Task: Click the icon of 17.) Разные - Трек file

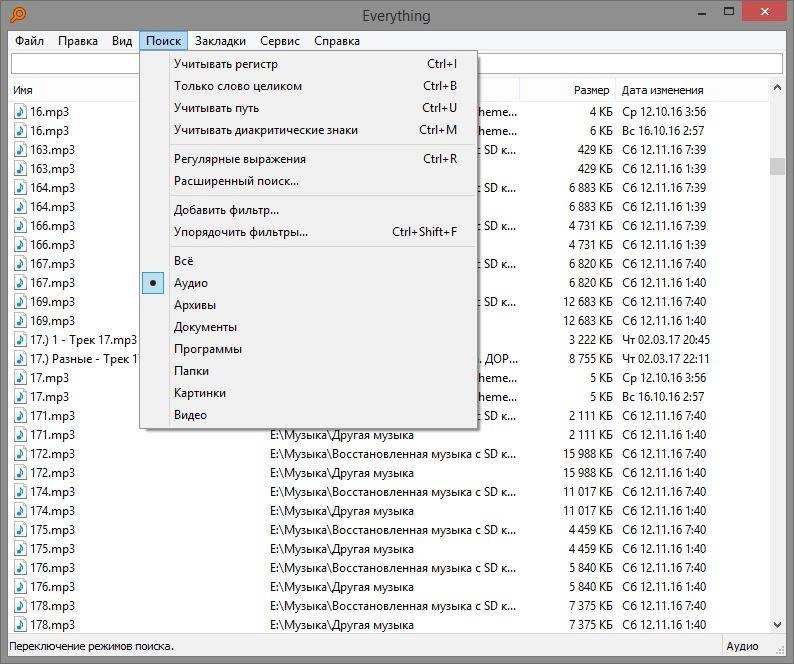Action: [20, 359]
